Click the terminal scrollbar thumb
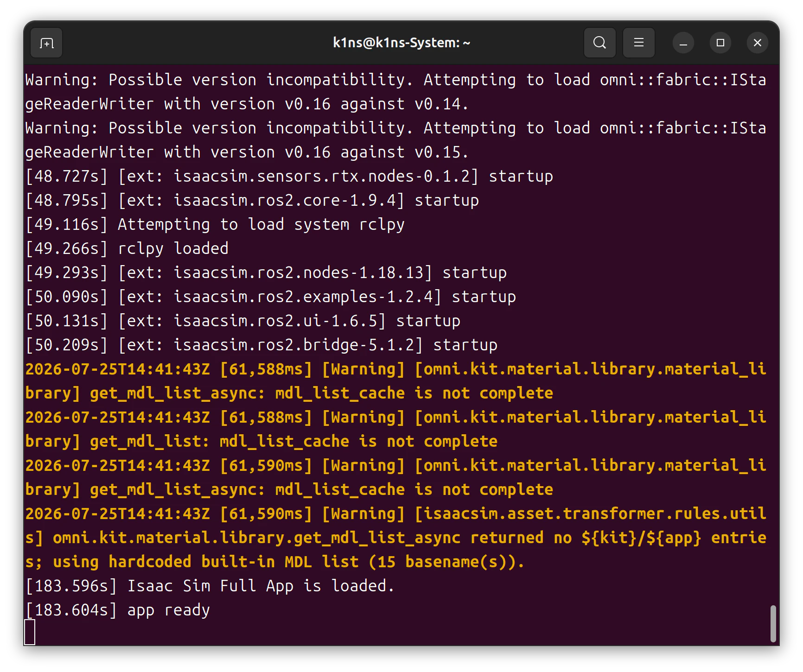803x672 pixels. click(x=773, y=623)
